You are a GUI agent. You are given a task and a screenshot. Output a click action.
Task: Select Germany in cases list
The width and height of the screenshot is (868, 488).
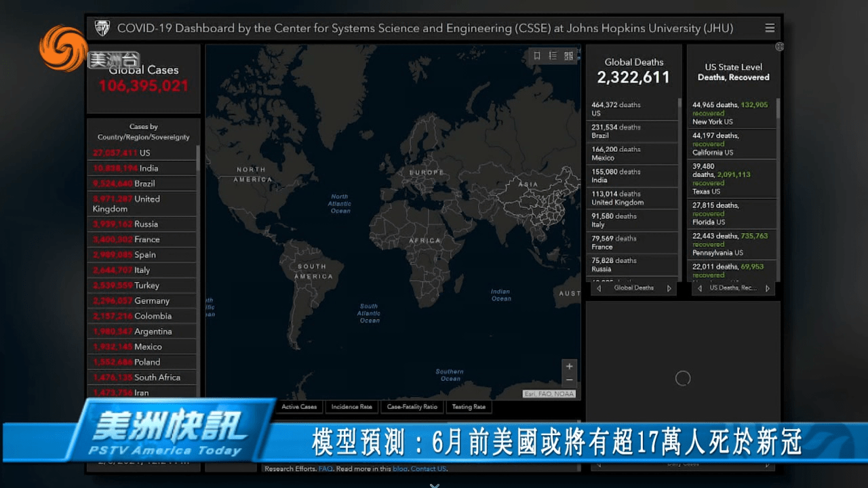[x=142, y=301]
